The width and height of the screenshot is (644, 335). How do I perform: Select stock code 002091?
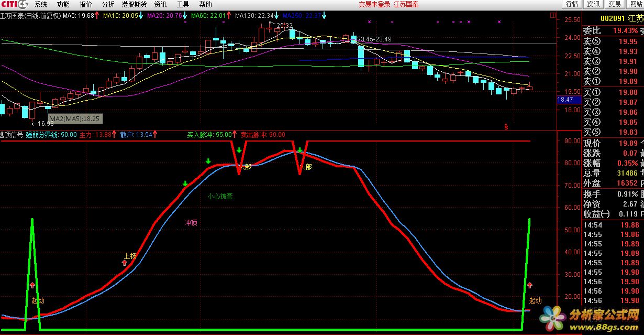pos(612,18)
